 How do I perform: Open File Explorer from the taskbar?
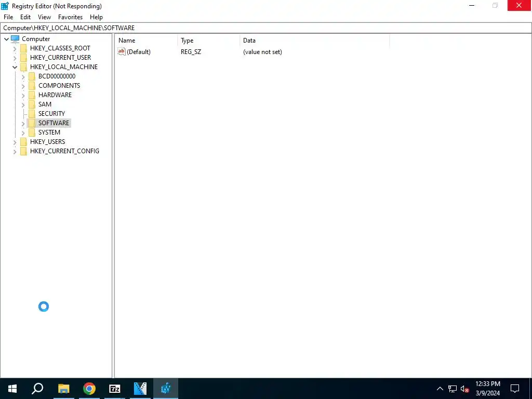(63, 389)
